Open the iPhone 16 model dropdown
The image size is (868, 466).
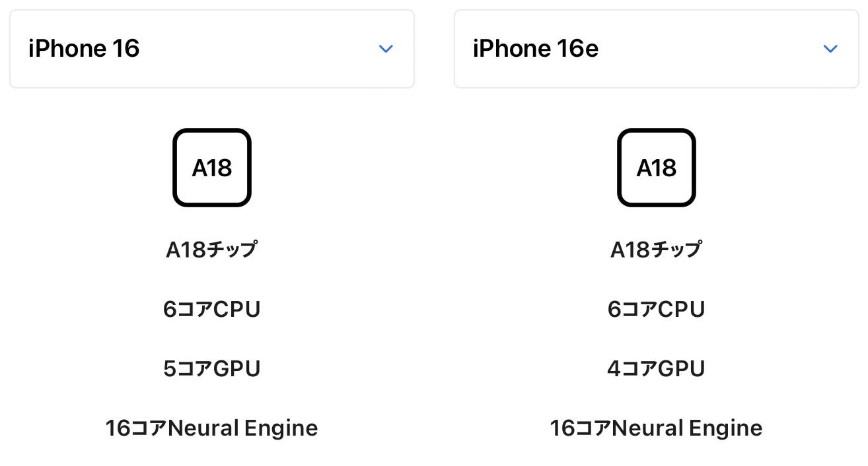(212, 49)
